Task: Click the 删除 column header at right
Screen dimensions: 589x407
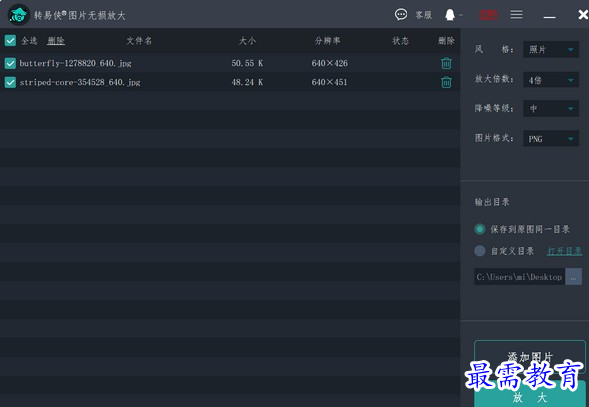Action: (x=446, y=41)
